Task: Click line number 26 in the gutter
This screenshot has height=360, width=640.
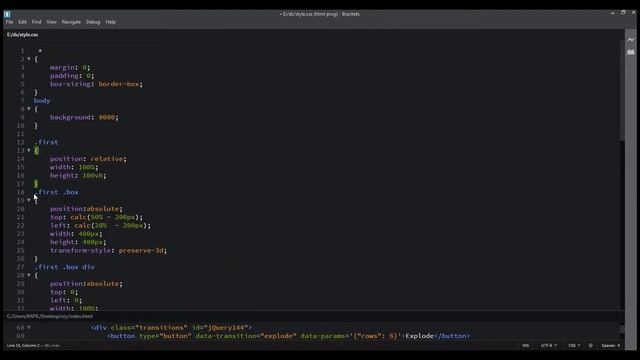Action: (x=20, y=259)
